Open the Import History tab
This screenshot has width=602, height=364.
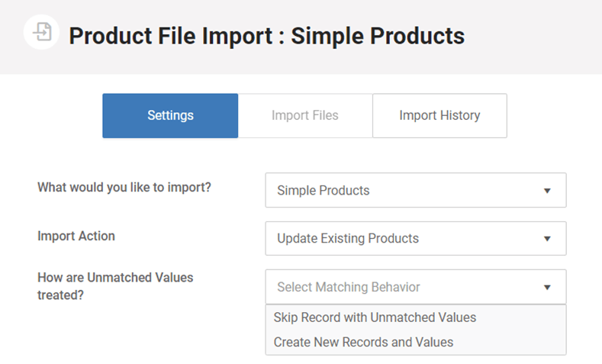tap(439, 115)
